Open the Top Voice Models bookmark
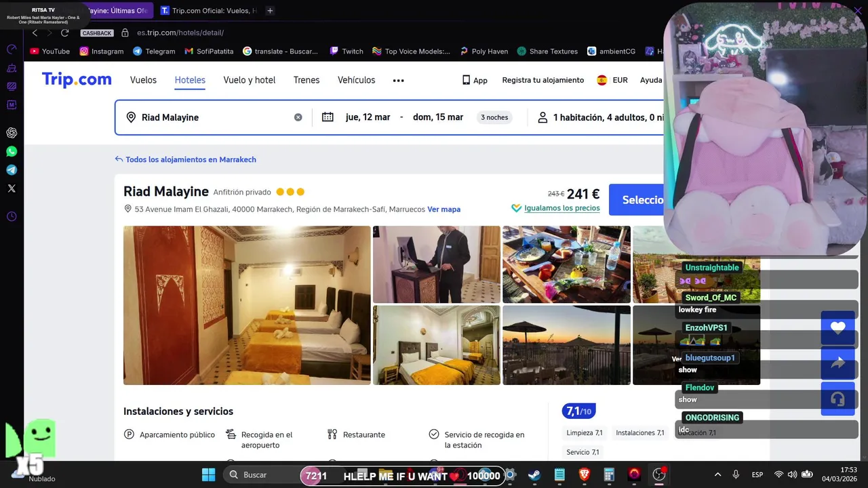The width and height of the screenshot is (868, 488). (411, 51)
